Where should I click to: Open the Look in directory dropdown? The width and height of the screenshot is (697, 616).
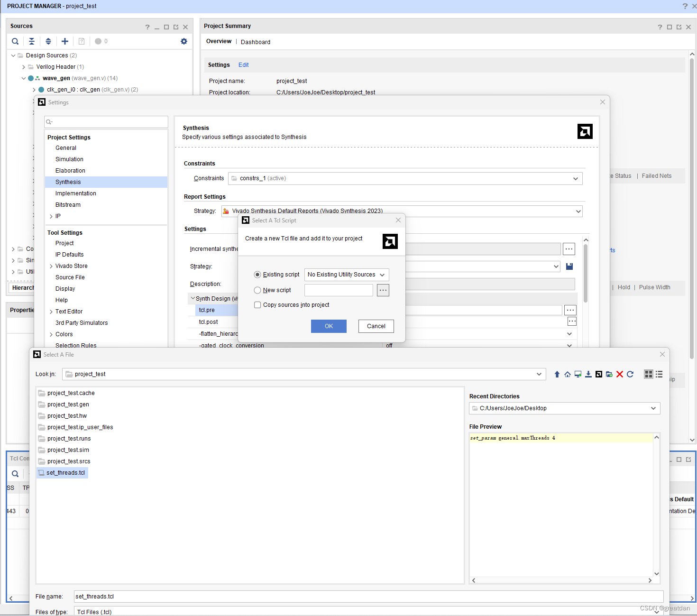pos(303,374)
